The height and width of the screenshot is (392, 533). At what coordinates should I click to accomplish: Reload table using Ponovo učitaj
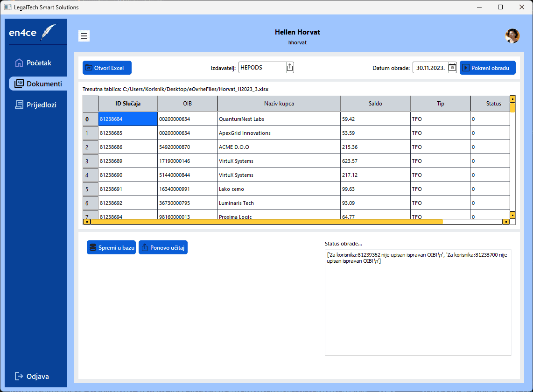(x=163, y=247)
